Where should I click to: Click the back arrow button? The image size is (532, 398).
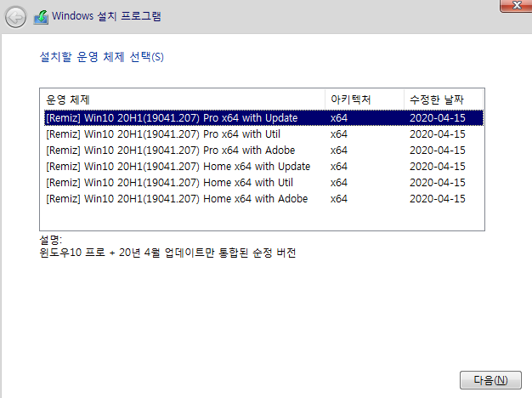coord(15,17)
